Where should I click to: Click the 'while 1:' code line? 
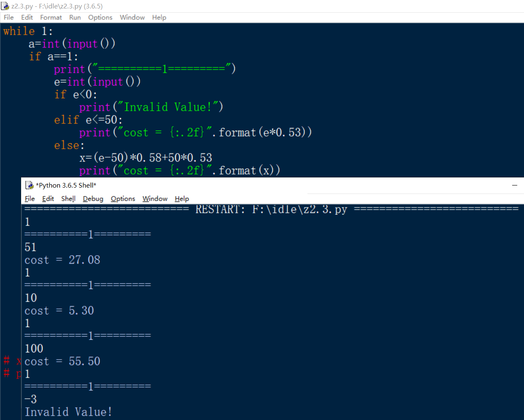tap(28, 31)
